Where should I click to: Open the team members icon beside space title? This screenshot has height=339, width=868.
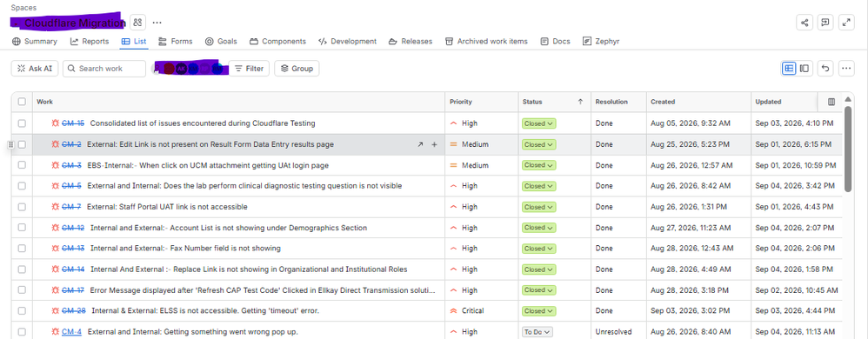137,23
